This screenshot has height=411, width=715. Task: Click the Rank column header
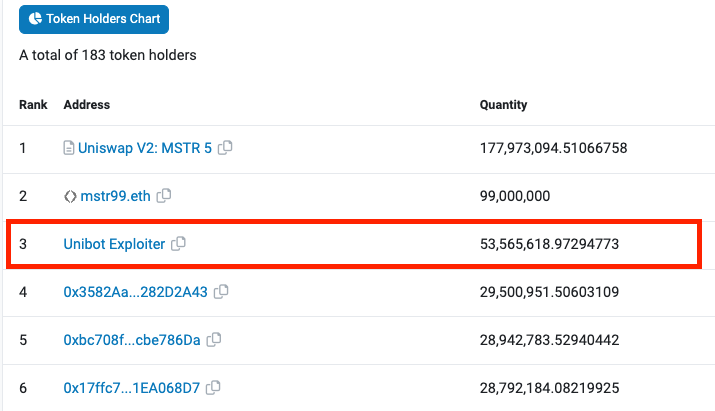tap(33, 104)
